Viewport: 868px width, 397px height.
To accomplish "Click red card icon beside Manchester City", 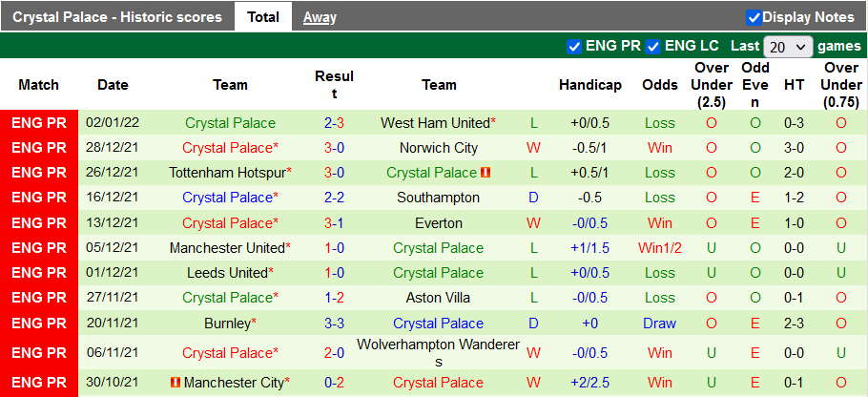I will (x=175, y=383).
